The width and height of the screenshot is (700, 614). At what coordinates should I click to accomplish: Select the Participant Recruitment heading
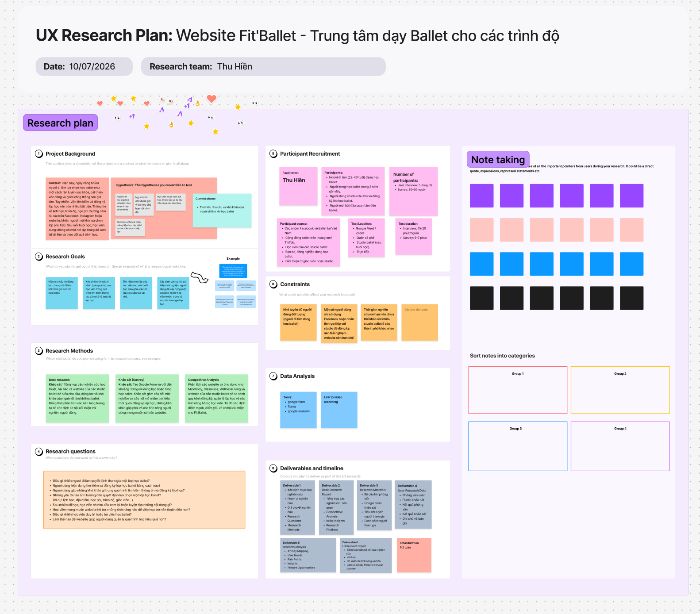pyautogui.click(x=310, y=154)
